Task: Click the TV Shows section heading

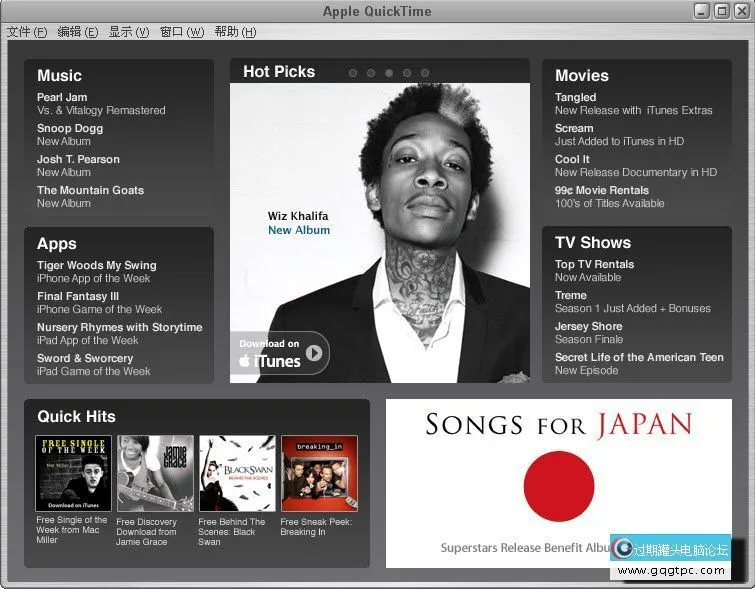Action: [x=593, y=243]
